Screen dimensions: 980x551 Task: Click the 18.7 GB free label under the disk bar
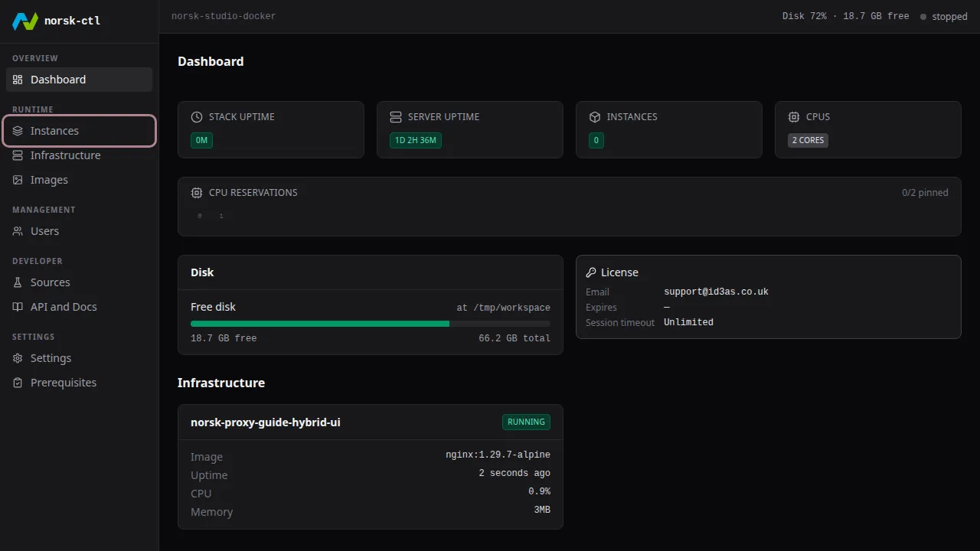point(224,338)
